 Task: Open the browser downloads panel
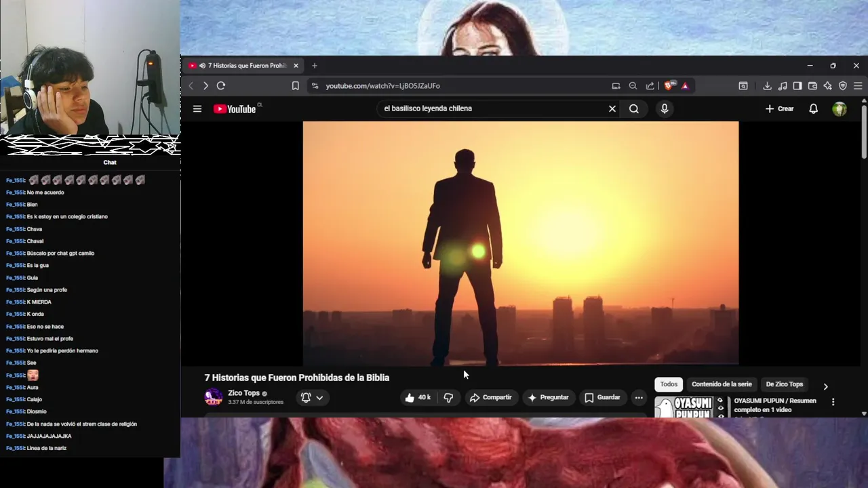(x=767, y=86)
